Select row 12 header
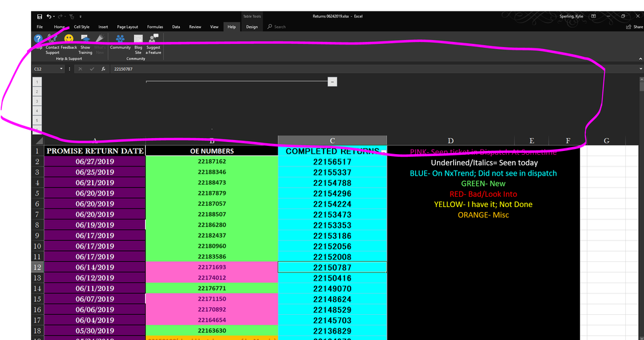 click(x=37, y=267)
